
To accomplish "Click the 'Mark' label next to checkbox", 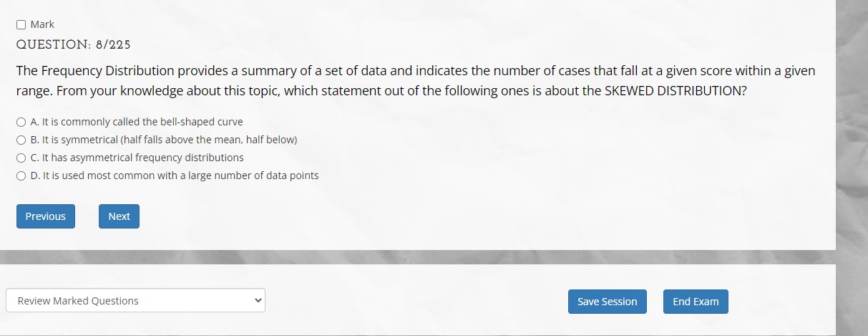I will (x=42, y=24).
